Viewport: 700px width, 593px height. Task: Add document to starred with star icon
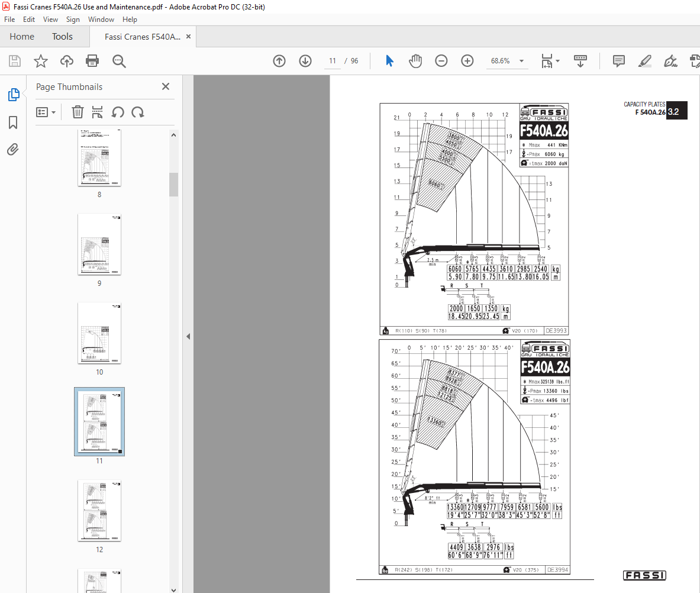pos(41,61)
